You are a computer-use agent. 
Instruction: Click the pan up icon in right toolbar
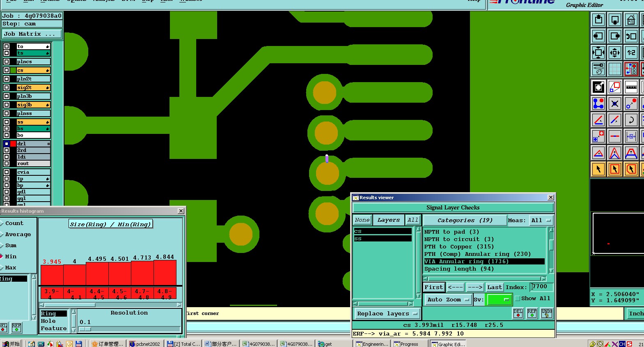coord(598,20)
